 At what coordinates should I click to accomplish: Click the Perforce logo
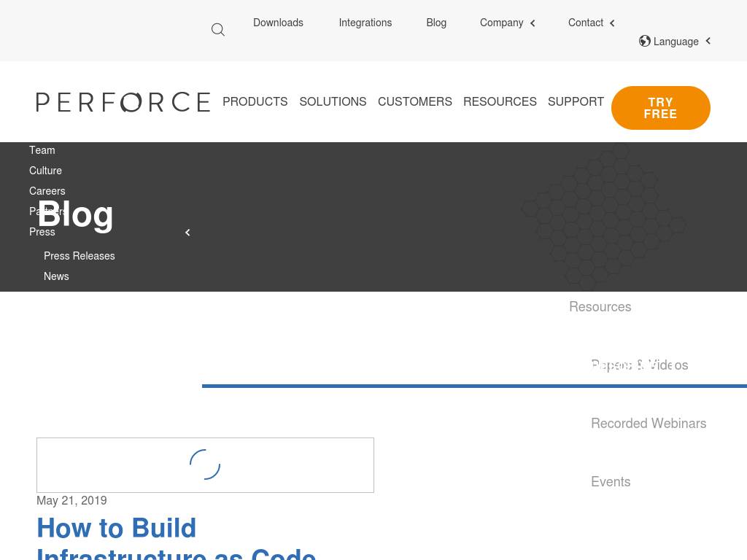[123, 102]
